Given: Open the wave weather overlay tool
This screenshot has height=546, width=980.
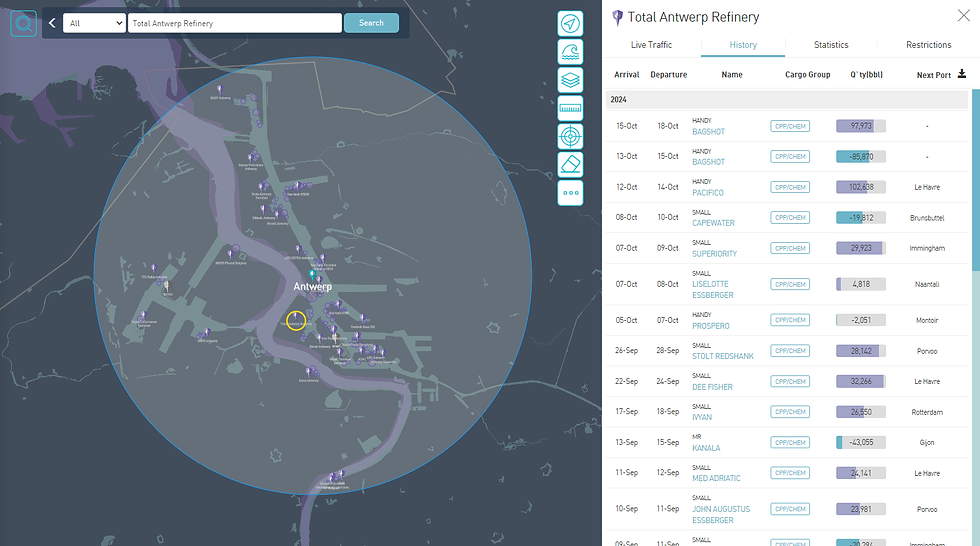Looking at the screenshot, I should [x=570, y=52].
